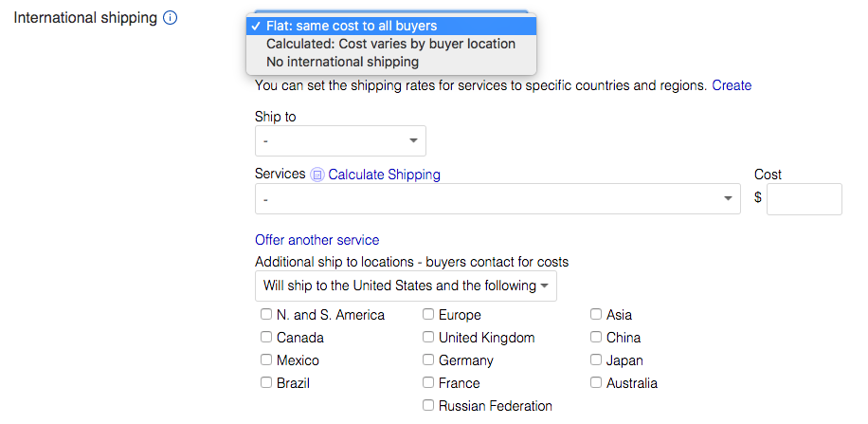Click the Calculate Shipping calculator icon

tap(317, 175)
